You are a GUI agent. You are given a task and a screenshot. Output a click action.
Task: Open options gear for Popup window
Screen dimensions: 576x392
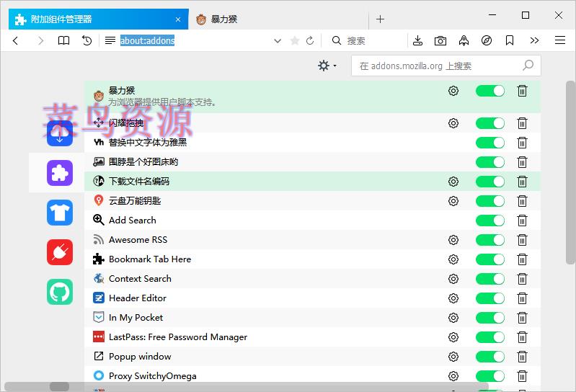[x=453, y=357]
